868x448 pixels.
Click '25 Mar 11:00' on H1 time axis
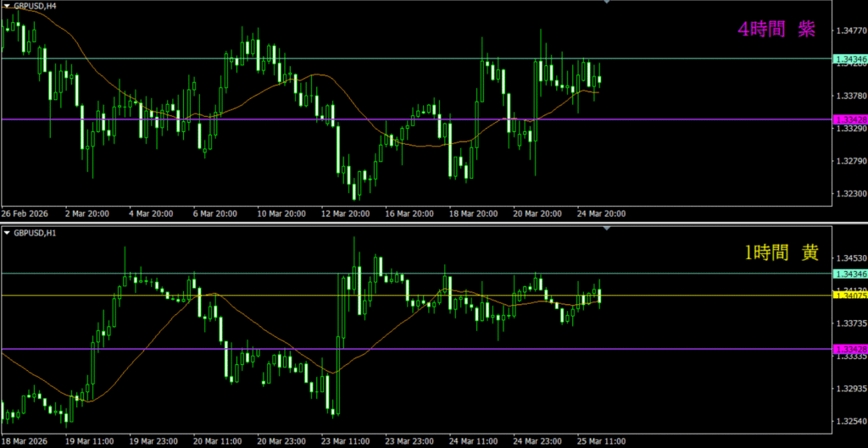click(x=602, y=441)
